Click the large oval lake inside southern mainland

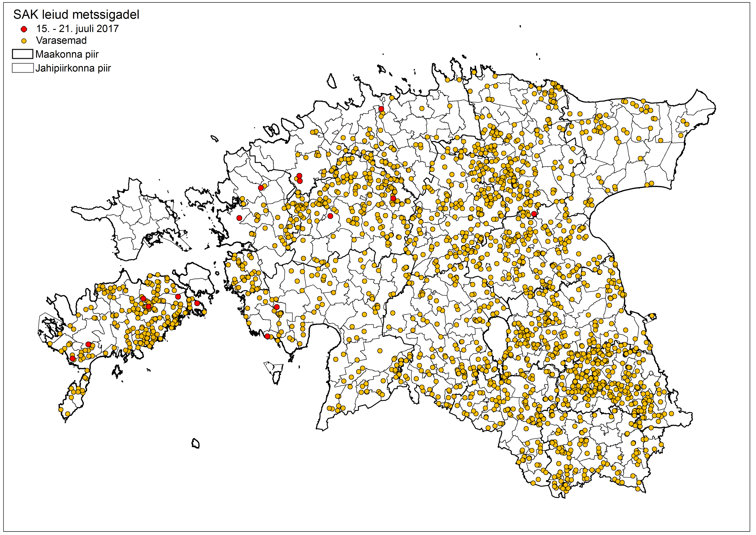(496, 336)
